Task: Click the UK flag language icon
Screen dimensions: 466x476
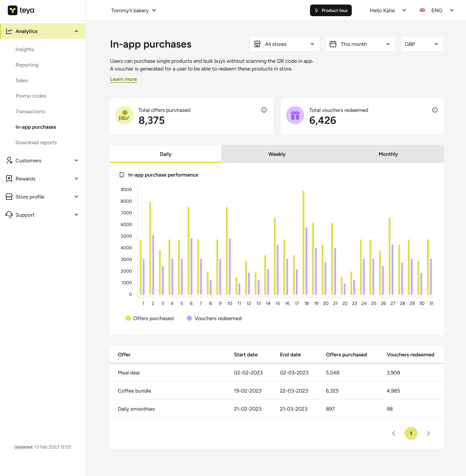Action: point(422,10)
